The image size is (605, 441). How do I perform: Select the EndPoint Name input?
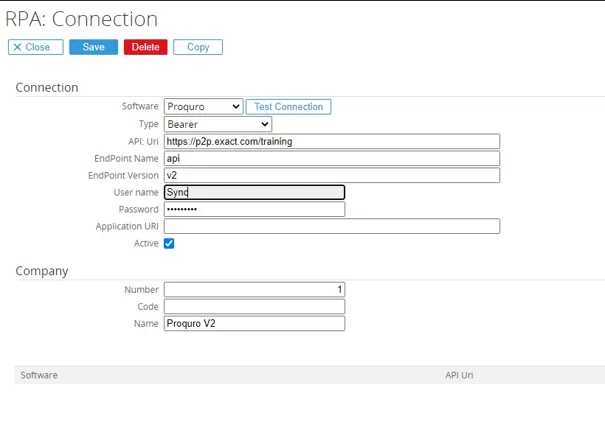332,158
